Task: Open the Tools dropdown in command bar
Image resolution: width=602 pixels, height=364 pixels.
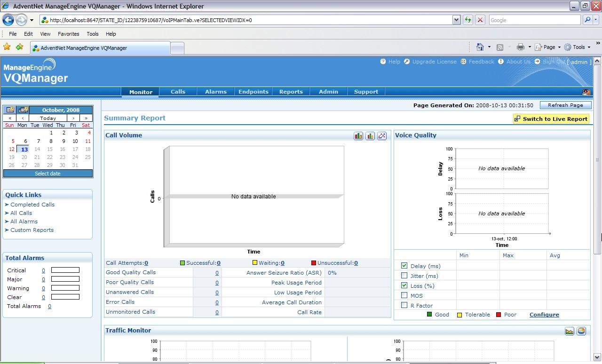Action: pos(577,47)
